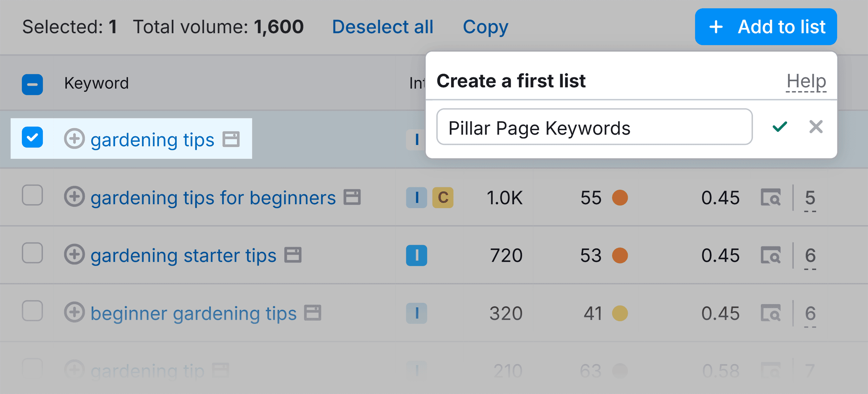Uncheck the gardening tips keyword
The height and width of the screenshot is (394, 868).
32,138
